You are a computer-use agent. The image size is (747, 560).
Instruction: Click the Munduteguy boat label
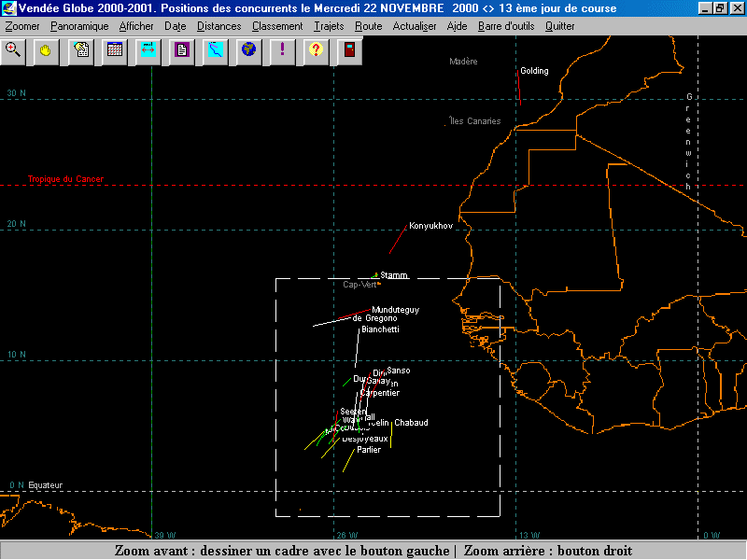395,310
